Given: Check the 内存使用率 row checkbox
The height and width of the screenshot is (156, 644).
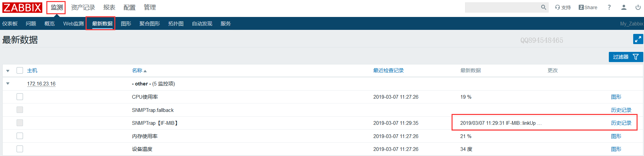Looking at the screenshot, I should (x=20, y=136).
